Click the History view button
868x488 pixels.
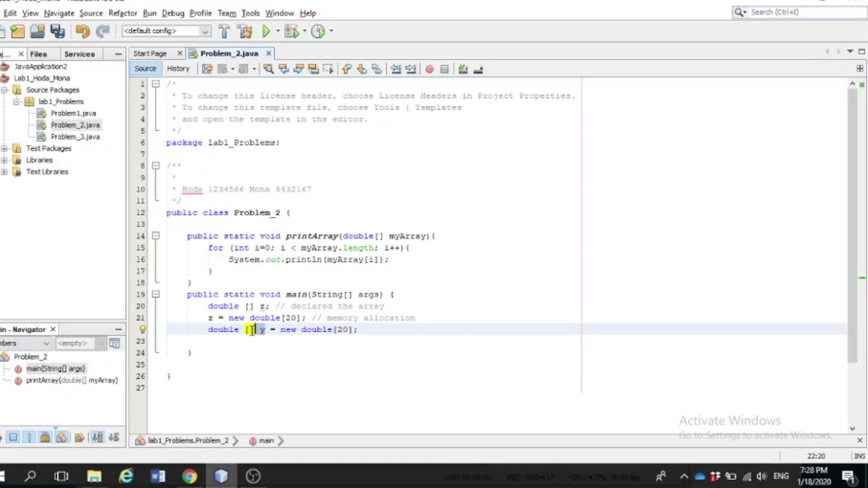point(178,68)
